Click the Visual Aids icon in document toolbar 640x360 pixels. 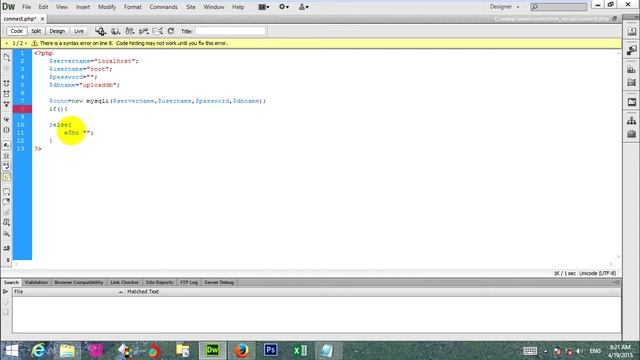coord(158,31)
